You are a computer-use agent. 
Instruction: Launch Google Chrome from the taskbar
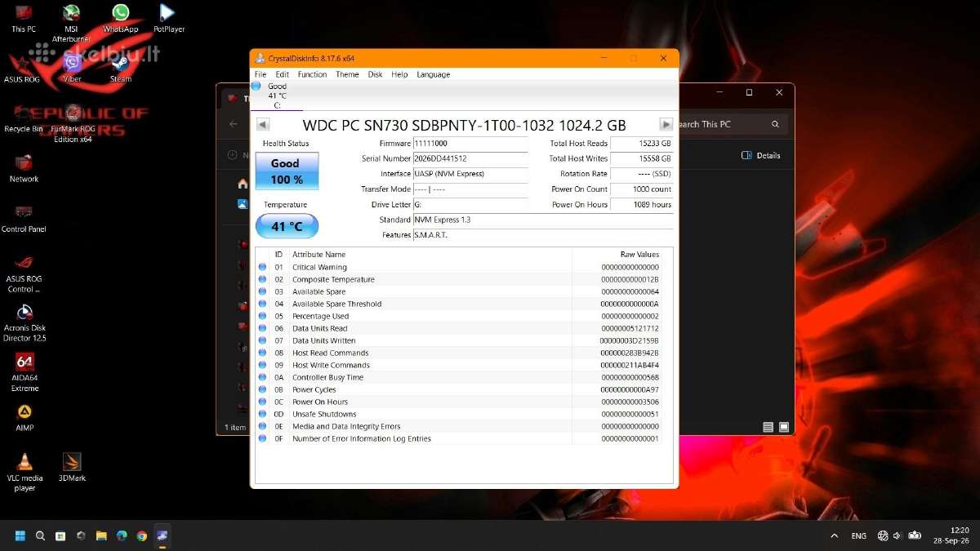142,536
